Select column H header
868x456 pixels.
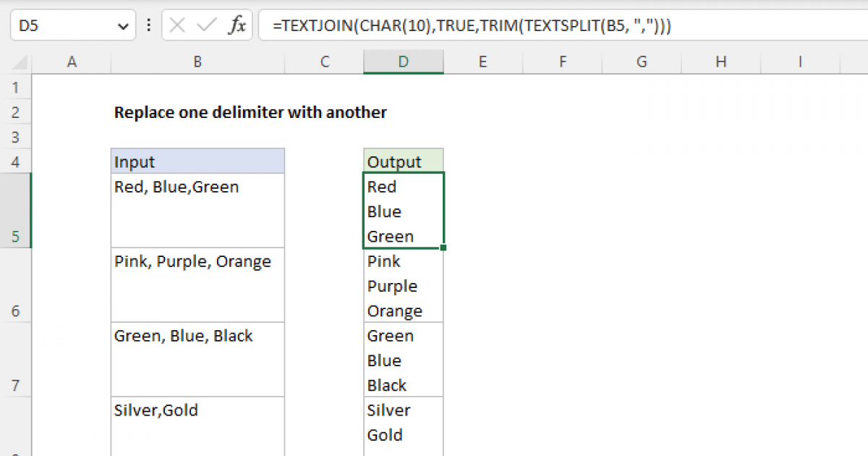tap(720, 62)
